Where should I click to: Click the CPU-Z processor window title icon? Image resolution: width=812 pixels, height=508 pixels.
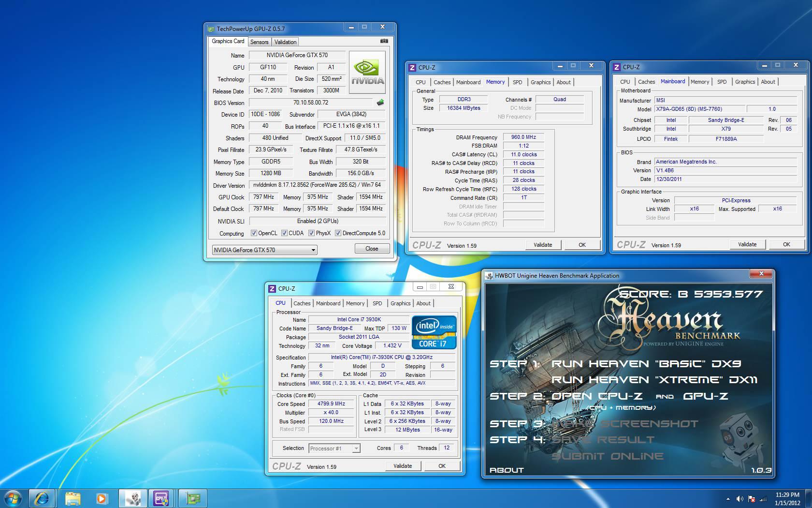[272, 288]
